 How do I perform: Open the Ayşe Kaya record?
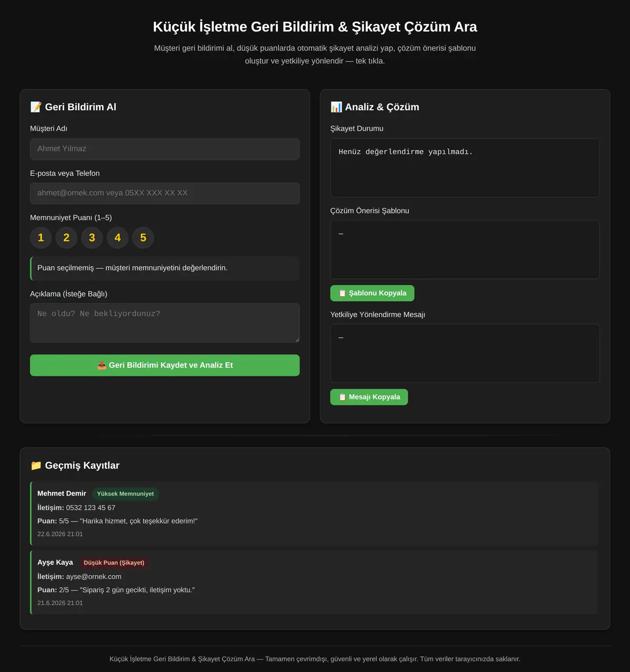click(314, 582)
